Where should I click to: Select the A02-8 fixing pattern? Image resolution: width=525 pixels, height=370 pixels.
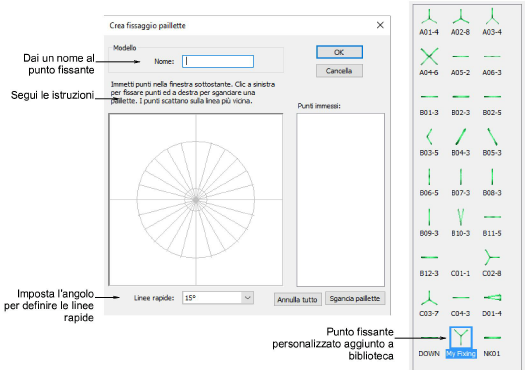[460, 22]
